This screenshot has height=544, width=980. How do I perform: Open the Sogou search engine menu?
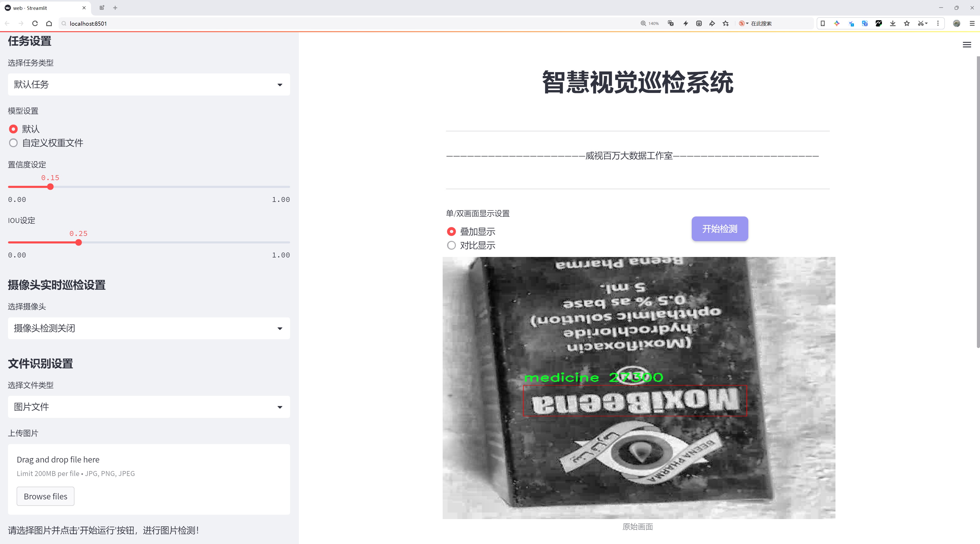tap(743, 23)
